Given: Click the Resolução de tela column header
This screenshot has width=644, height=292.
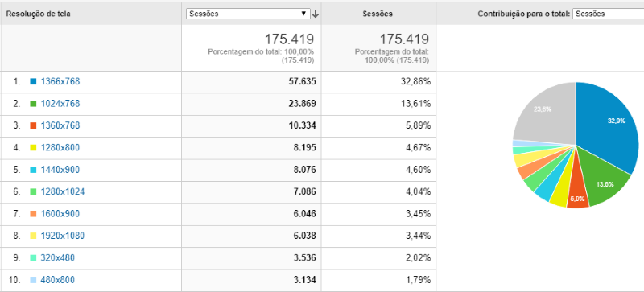Looking at the screenshot, I should tap(38, 14).
